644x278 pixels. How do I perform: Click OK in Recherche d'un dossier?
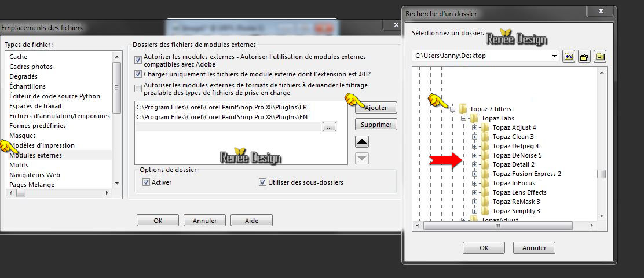click(x=484, y=248)
